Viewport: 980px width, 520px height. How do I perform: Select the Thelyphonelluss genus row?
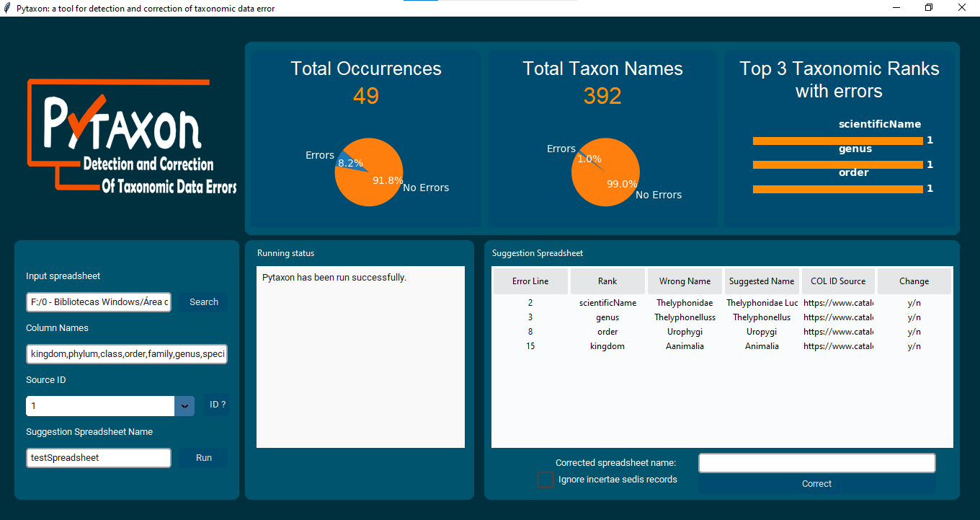point(684,317)
